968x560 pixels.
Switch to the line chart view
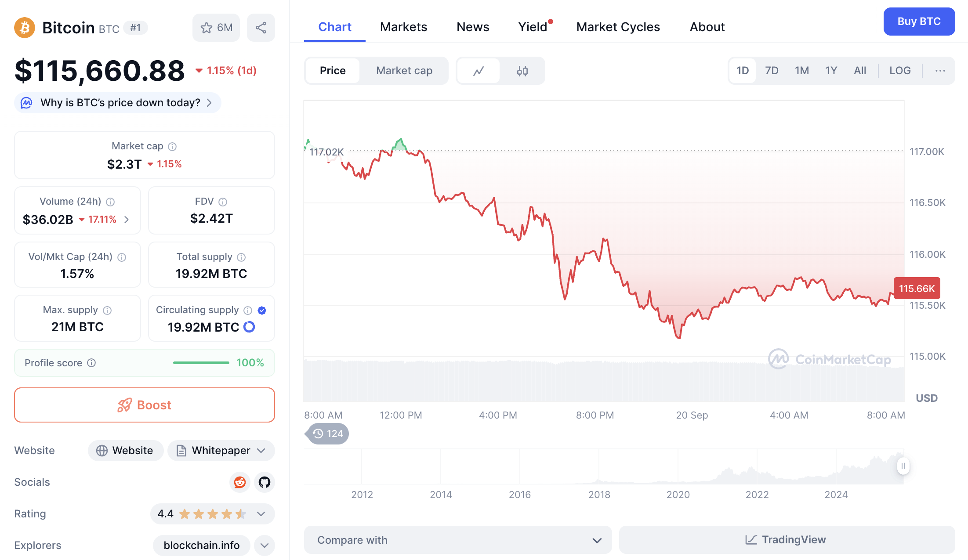pyautogui.click(x=479, y=71)
